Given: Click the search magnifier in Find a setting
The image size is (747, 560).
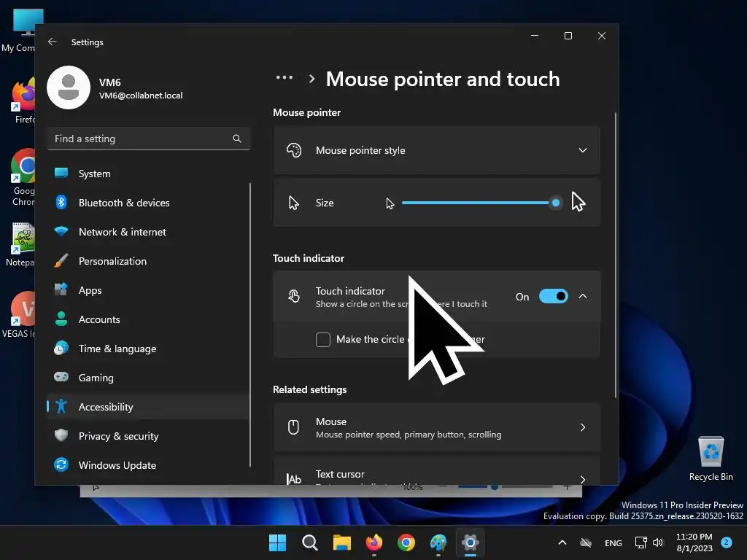Looking at the screenshot, I should pyautogui.click(x=237, y=139).
